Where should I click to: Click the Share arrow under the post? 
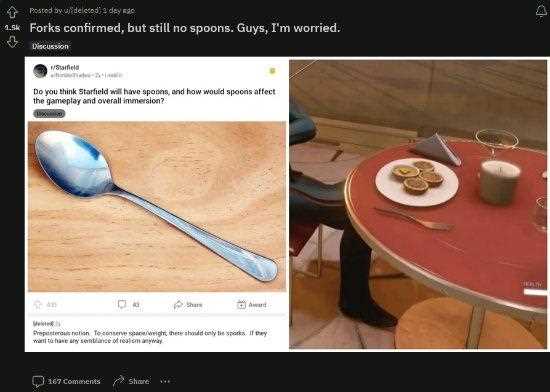131,381
